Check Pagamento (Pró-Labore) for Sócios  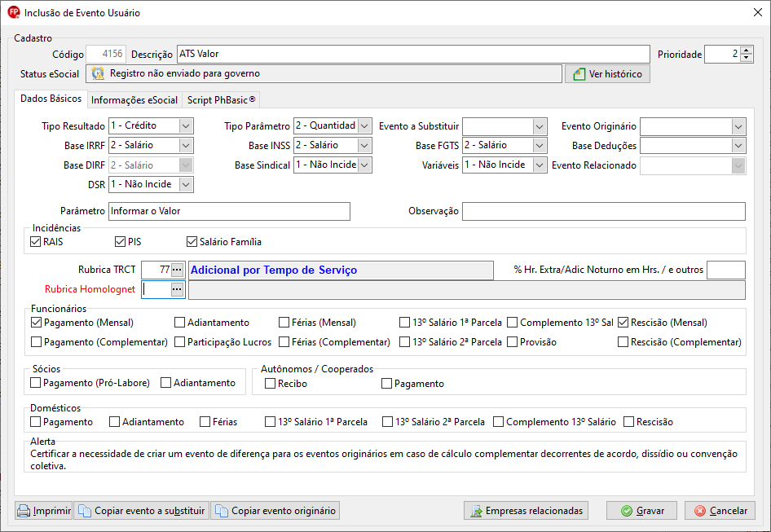click(35, 383)
